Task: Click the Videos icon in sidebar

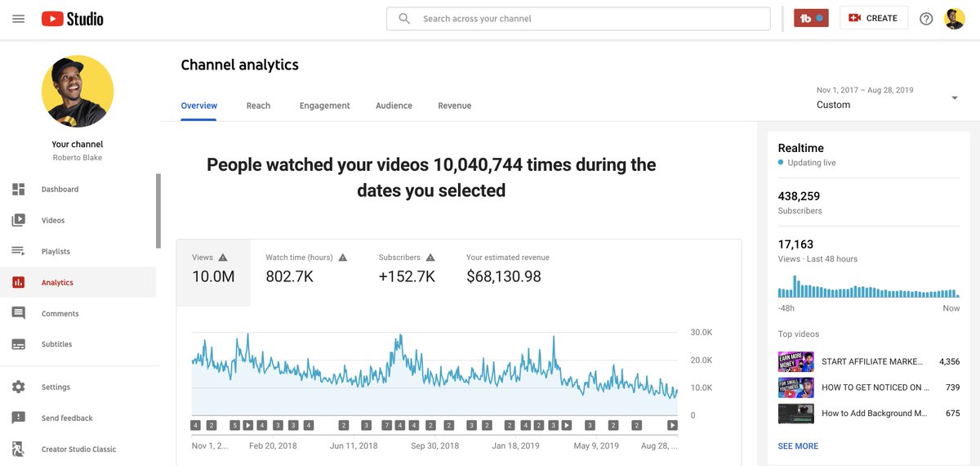Action: point(18,221)
